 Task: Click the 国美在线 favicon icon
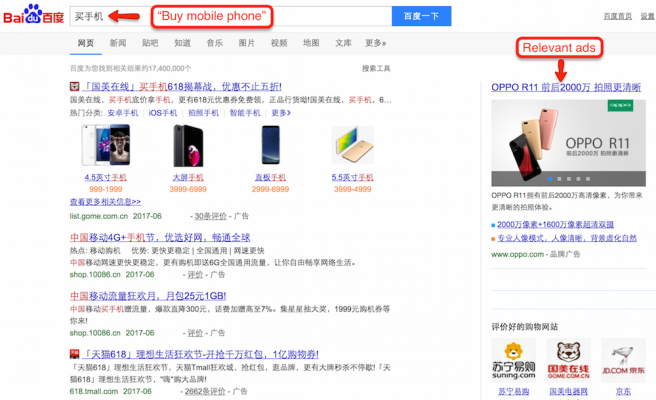coord(74,87)
